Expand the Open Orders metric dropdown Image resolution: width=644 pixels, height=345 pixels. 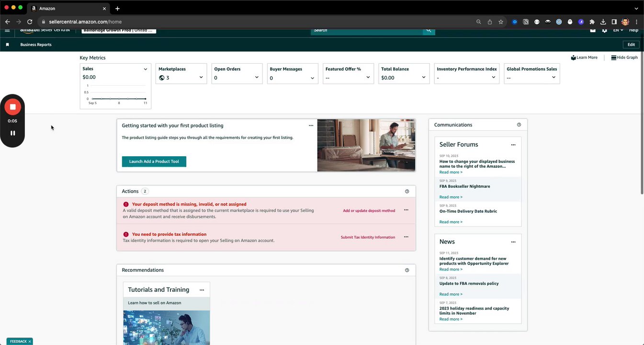[257, 78]
